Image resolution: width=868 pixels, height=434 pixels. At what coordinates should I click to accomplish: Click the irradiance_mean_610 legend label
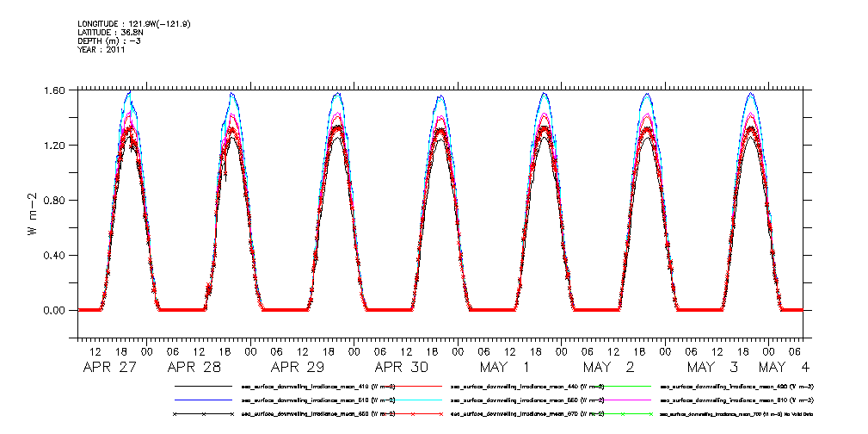pyautogui.click(x=736, y=400)
